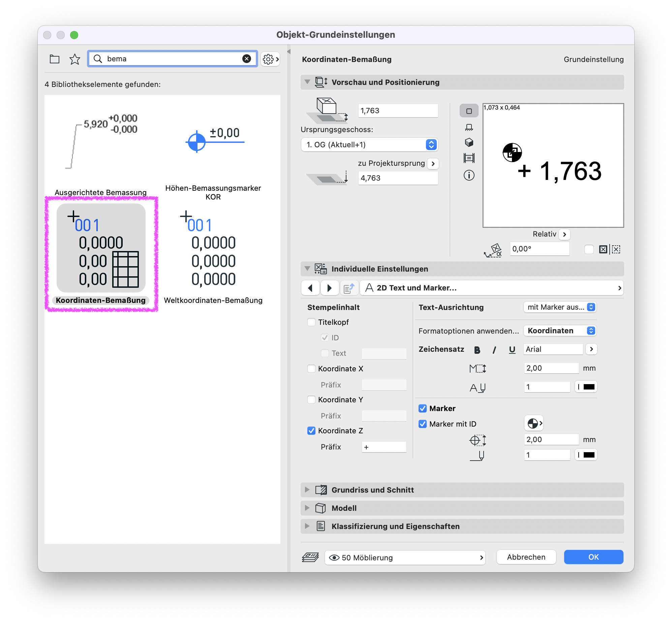Viewport: 672px width, 622px height.
Task: Open the zu Projektursprung chevron menu
Action: [x=433, y=163]
